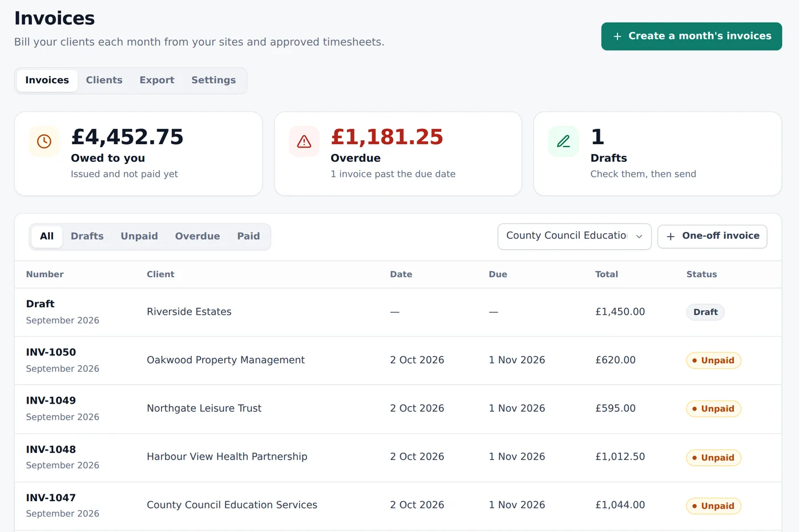Click the Unpaid badge on INV-1048
799x532 pixels.
[x=713, y=457]
